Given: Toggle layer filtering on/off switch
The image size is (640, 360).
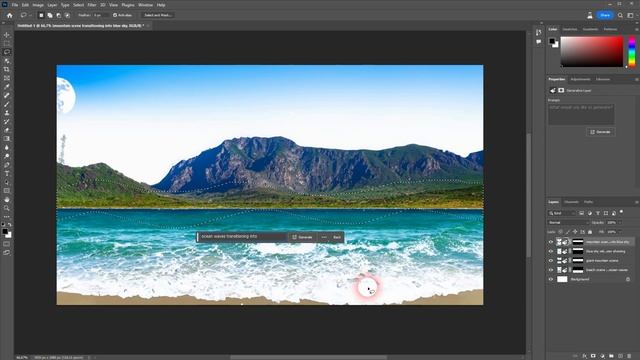Looking at the screenshot, I should 621,212.
